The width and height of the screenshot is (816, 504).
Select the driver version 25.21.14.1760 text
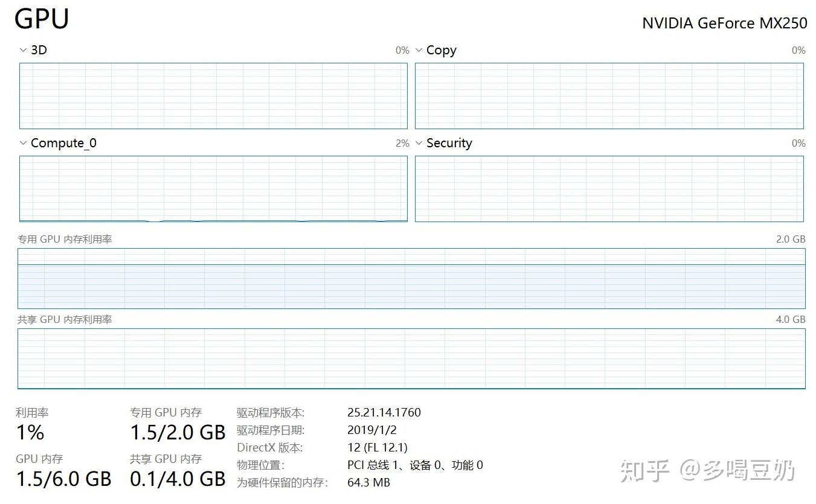click(385, 412)
